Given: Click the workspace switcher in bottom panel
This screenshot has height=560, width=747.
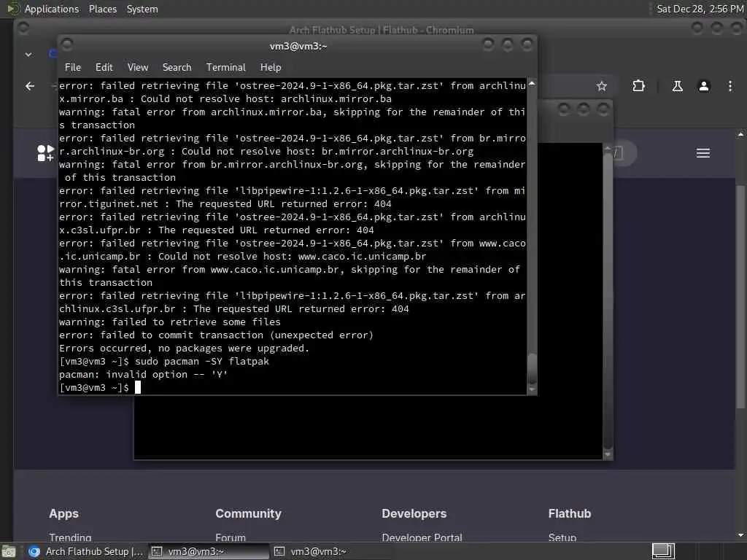Looking at the screenshot, I should (663, 551).
